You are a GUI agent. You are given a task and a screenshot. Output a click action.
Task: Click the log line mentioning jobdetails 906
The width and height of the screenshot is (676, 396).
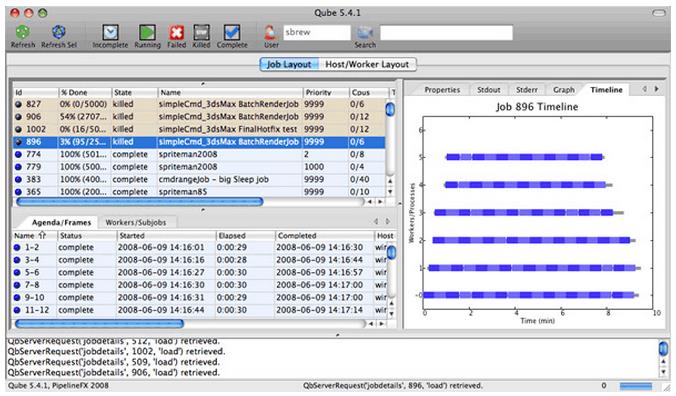coord(114,372)
